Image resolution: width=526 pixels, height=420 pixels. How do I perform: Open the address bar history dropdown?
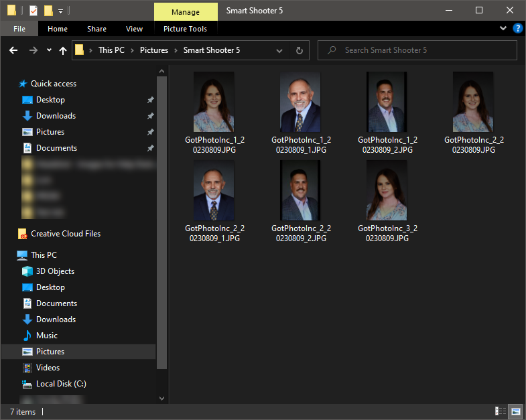(279, 51)
